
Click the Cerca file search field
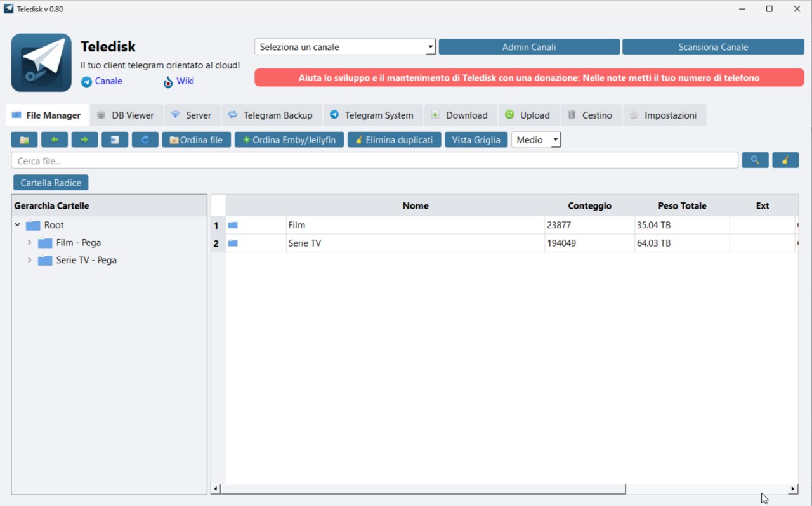374,160
